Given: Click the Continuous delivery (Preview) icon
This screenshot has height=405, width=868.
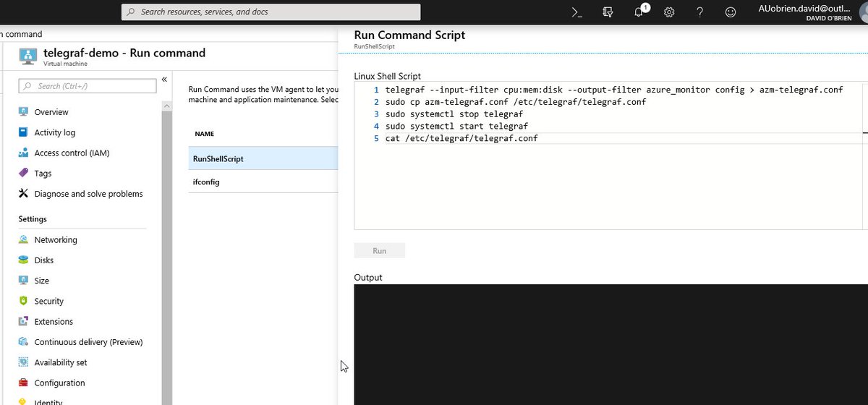Looking at the screenshot, I should [24, 342].
